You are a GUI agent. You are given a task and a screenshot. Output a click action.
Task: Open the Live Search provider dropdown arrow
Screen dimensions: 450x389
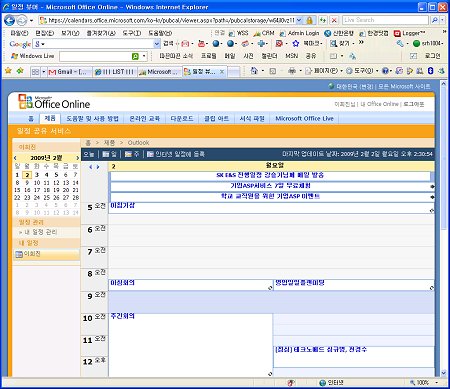click(443, 20)
